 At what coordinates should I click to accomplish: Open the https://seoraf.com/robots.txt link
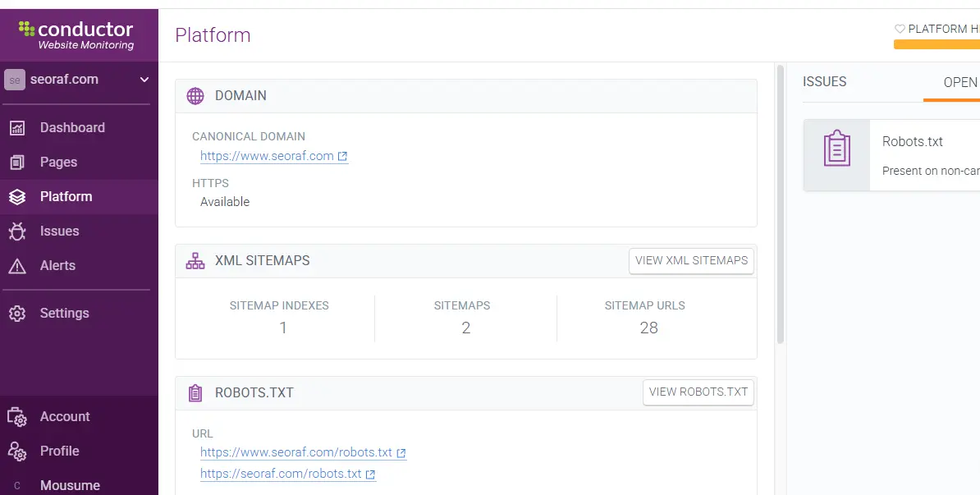(281, 473)
